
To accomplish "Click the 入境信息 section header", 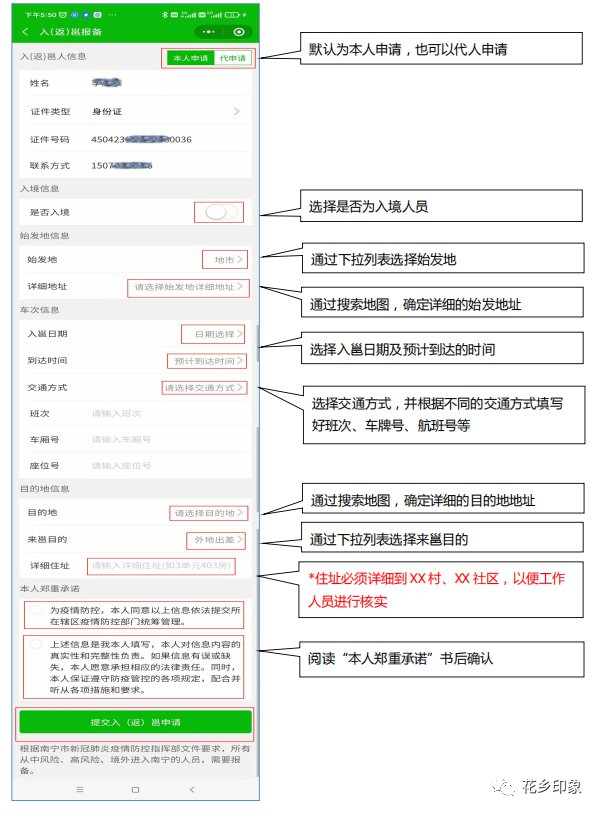I will click(39, 189).
